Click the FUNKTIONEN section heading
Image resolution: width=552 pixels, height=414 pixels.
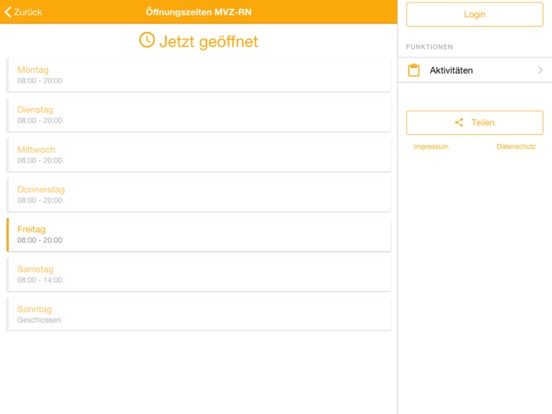click(429, 47)
